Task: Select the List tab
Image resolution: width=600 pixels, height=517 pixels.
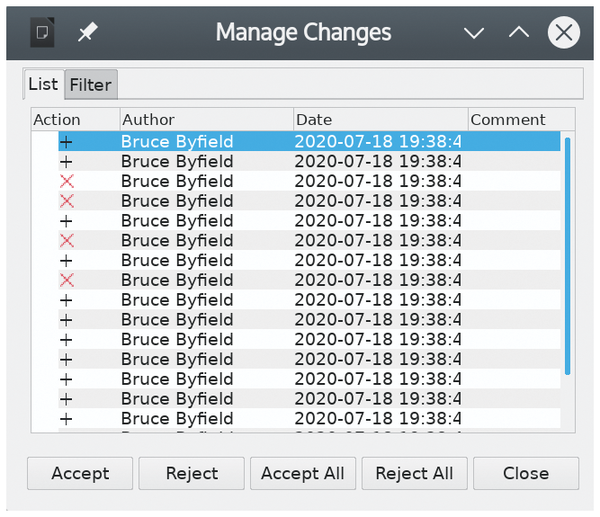Action: pos(43,84)
